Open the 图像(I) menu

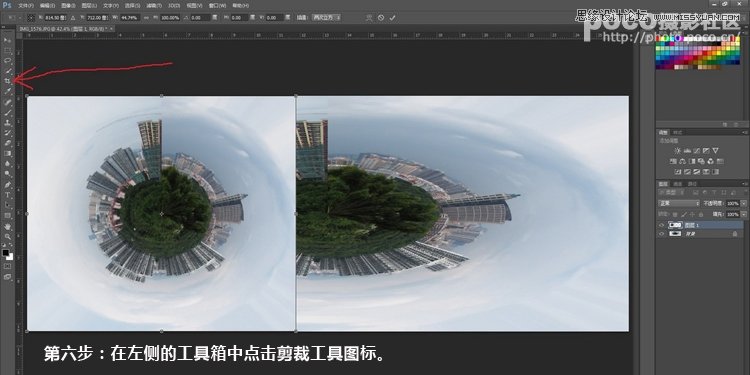[67, 6]
